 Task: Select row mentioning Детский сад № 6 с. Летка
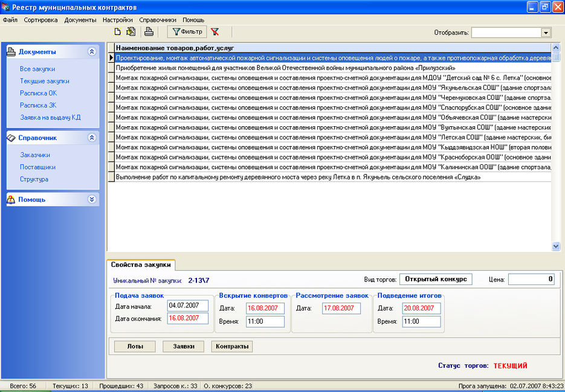click(333, 78)
